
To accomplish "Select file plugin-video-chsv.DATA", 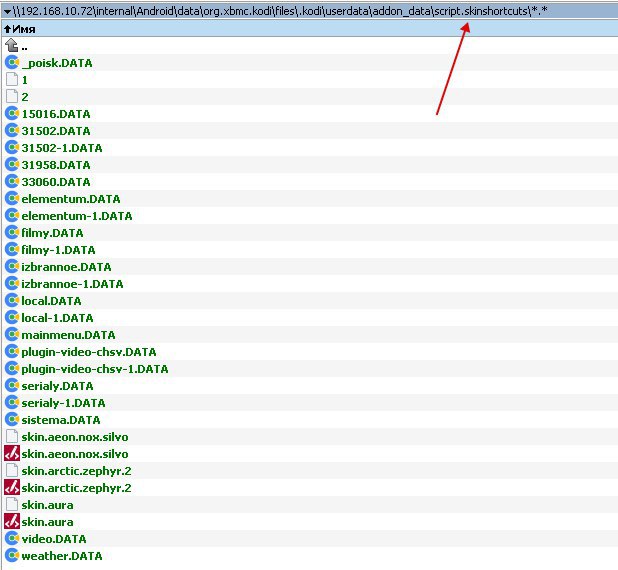I will click(89, 352).
